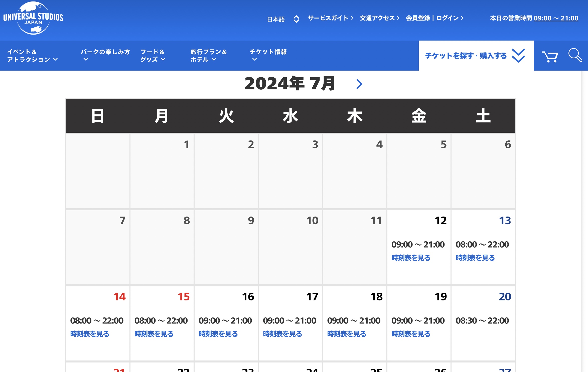
Task: Open the shopping cart icon
Action: coord(550,56)
